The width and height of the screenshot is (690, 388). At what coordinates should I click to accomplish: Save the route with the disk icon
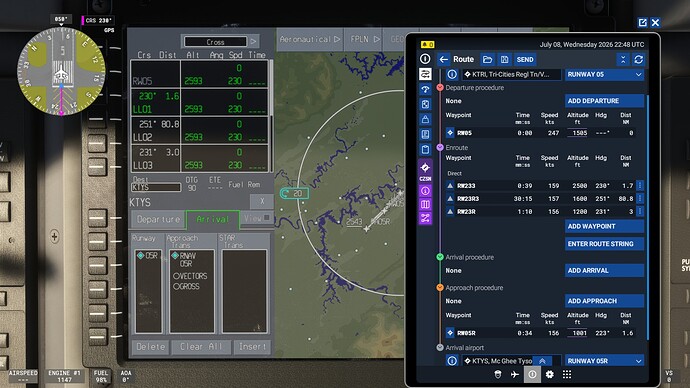coord(504,59)
